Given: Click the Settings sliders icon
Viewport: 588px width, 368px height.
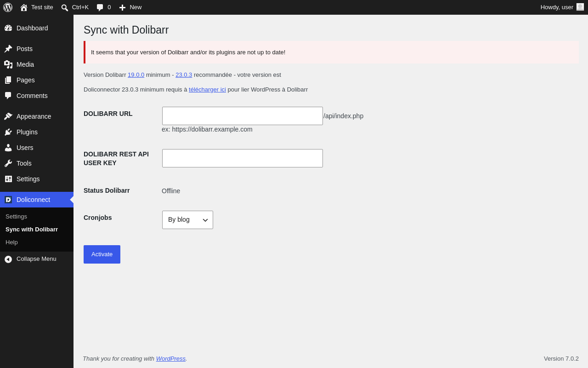Looking at the screenshot, I should [x=8, y=179].
